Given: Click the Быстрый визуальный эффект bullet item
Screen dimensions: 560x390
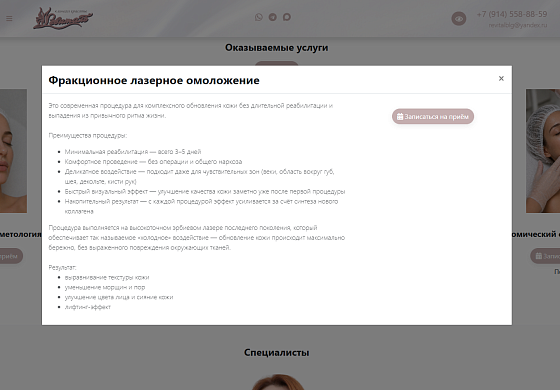Looking at the screenshot, I should tap(205, 191).
